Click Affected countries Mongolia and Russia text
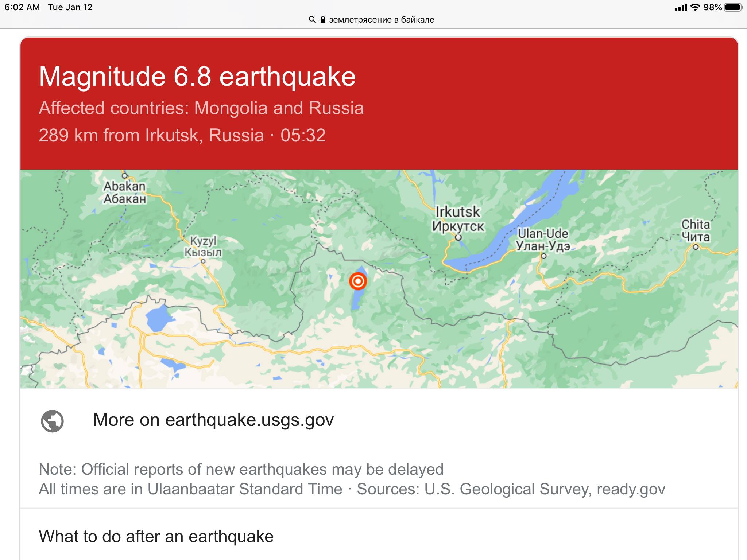The width and height of the screenshot is (747, 560). [x=201, y=108]
